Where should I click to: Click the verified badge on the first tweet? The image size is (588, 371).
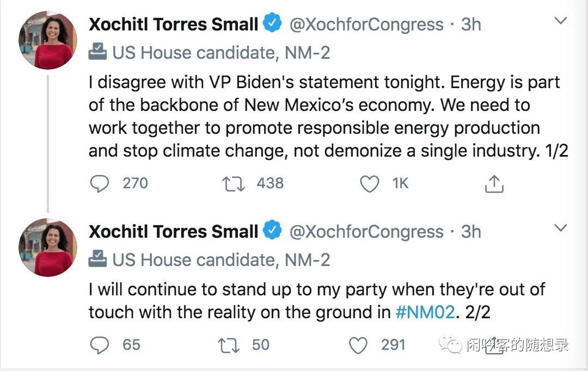click(x=272, y=24)
